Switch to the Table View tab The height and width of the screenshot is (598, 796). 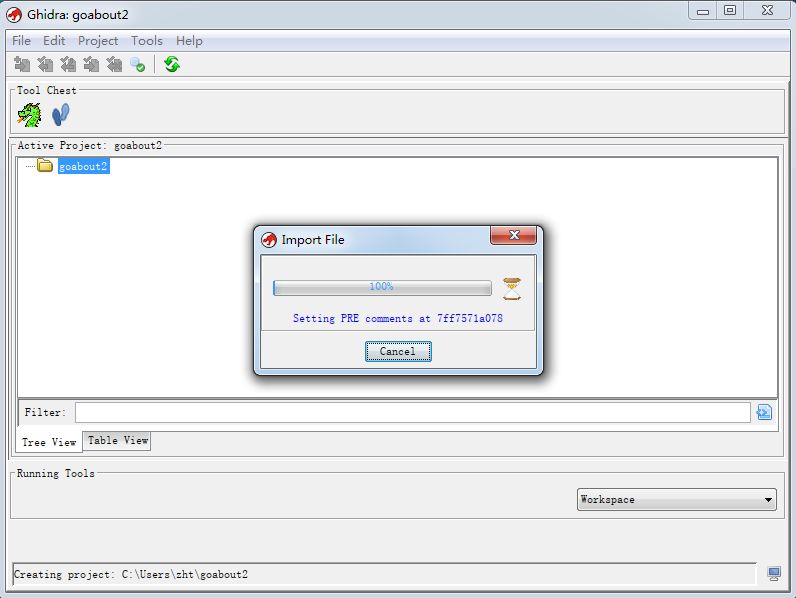point(117,441)
